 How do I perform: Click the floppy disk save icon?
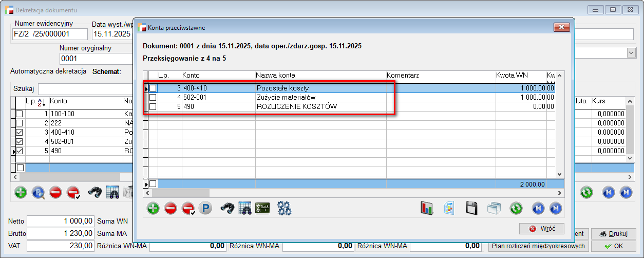(x=472, y=208)
